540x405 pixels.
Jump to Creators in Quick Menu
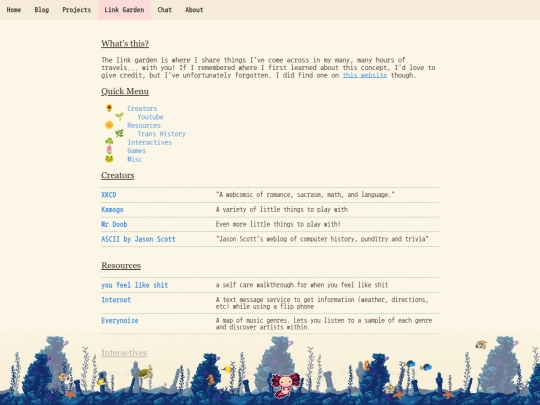pos(142,108)
